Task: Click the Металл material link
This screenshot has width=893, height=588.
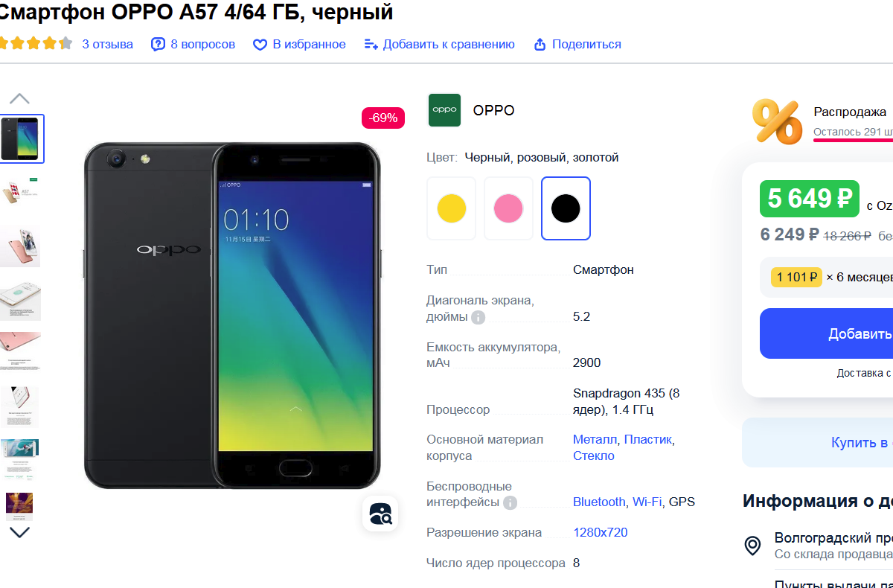Action: [x=595, y=440]
